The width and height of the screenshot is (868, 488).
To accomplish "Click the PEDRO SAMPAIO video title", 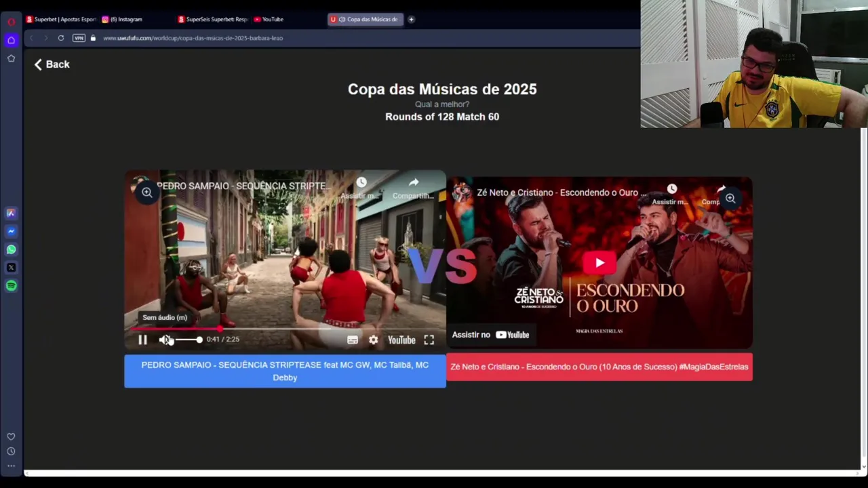I will click(x=244, y=186).
